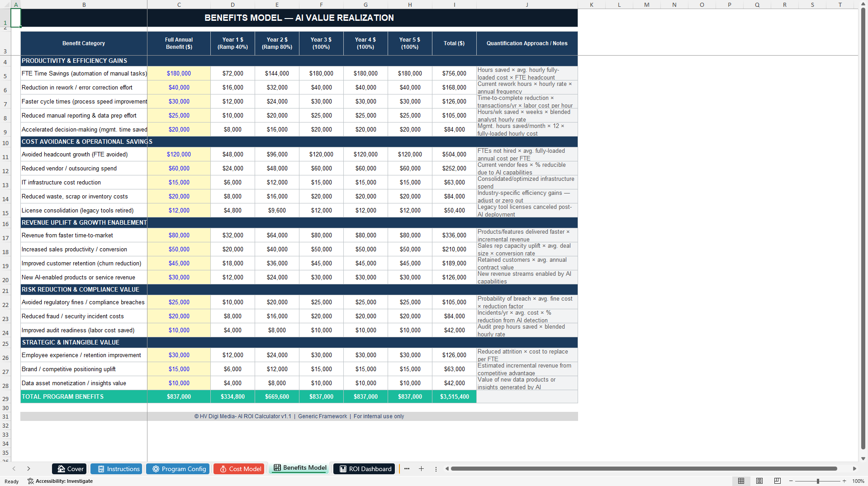Select Brand / competitive positioning $15,000 annual

click(179, 369)
